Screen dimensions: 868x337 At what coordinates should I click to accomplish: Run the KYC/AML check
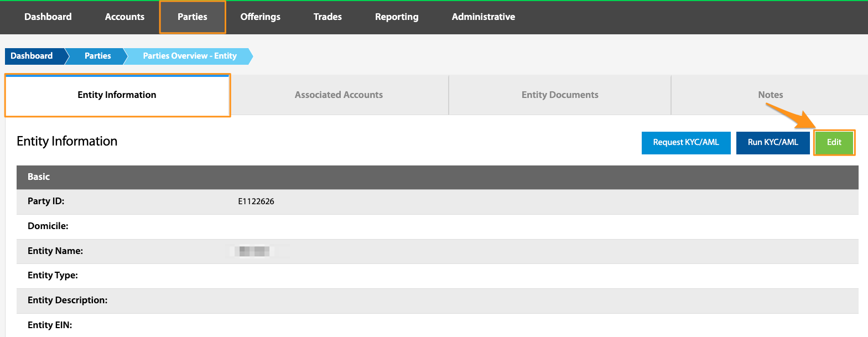(x=773, y=143)
